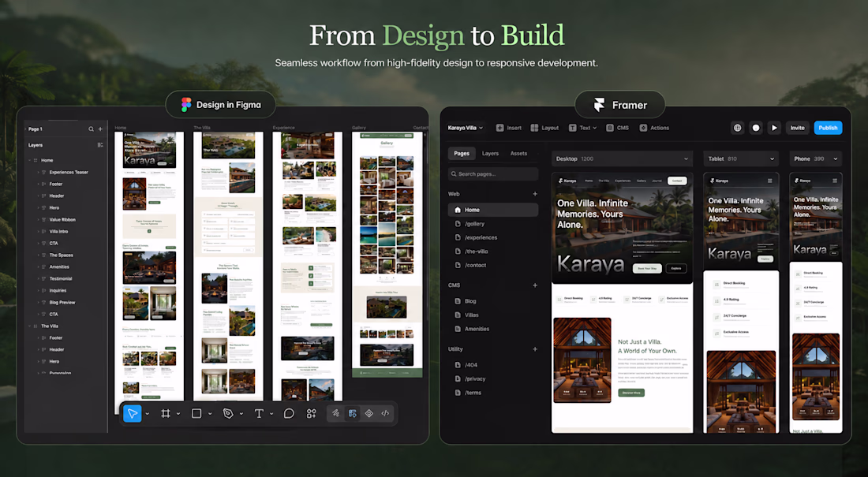Select the Pen tool in Figma toolbar
Viewport: 868px width, 477px height.
coord(227,413)
